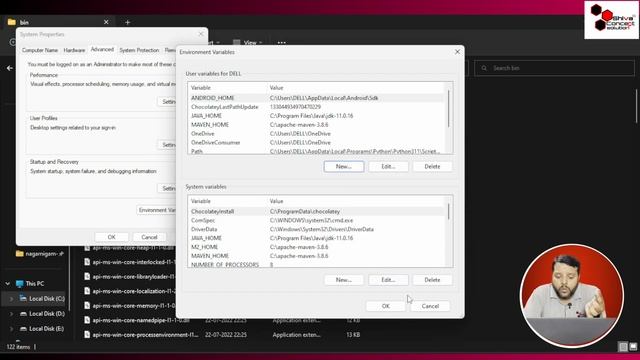
Task: Close the Environment Variables dialog
Action: click(457, 52)
